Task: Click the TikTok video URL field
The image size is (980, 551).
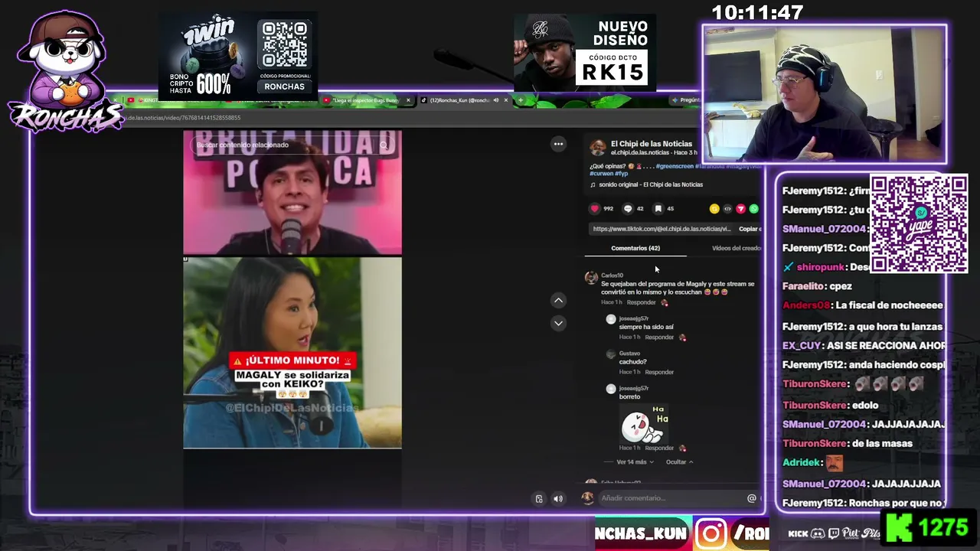Action: pos(661,229)
